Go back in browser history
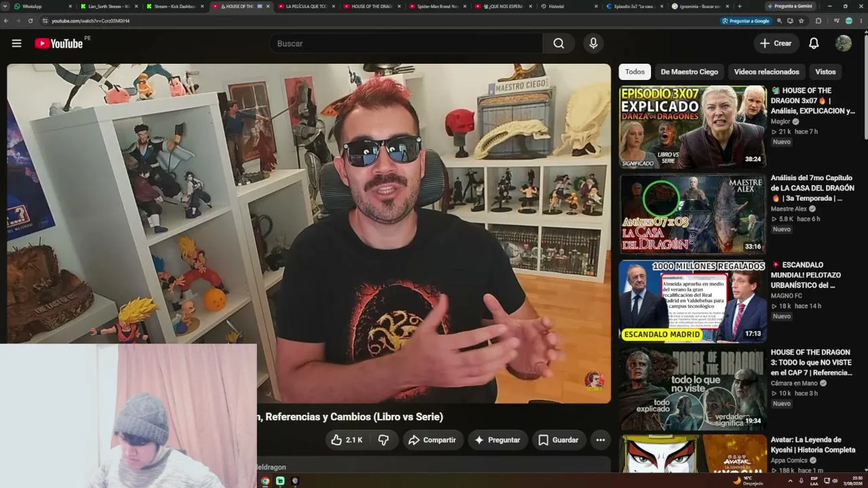 (x=6, y=21)
